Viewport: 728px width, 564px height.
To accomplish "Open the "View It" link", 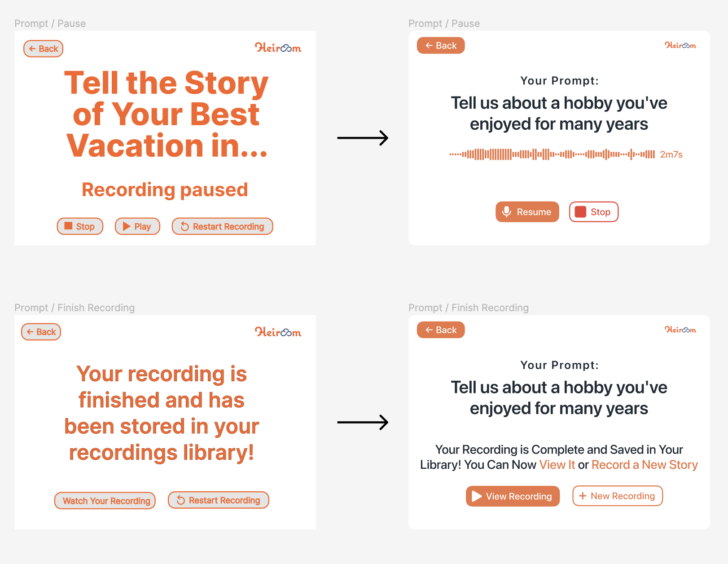I will (x=557, y=464).
